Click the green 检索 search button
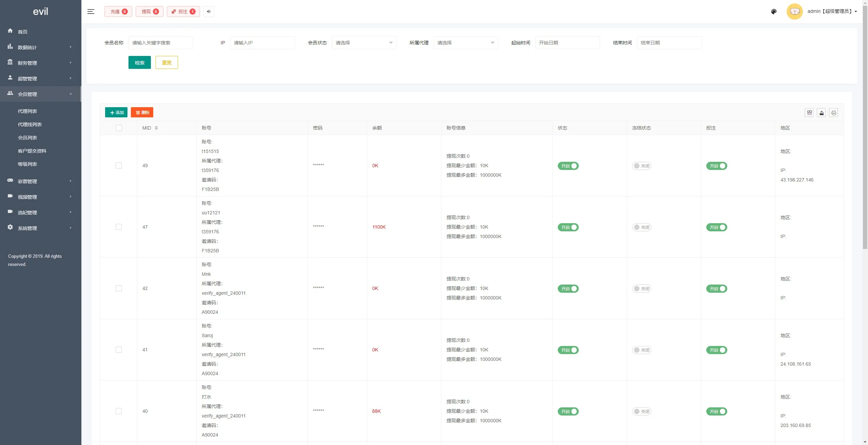The width and height of the screenshot is (868, 445). [140, 62]
